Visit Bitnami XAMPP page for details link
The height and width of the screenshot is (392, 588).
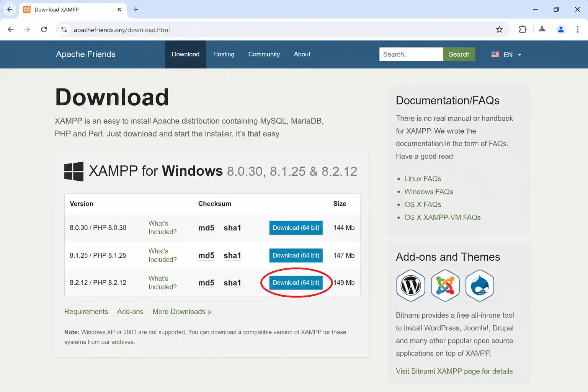(x=454, y=371)
